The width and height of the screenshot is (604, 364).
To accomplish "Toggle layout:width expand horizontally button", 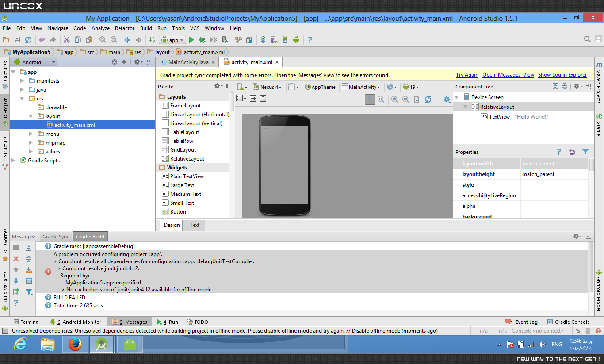I will 253,99.
